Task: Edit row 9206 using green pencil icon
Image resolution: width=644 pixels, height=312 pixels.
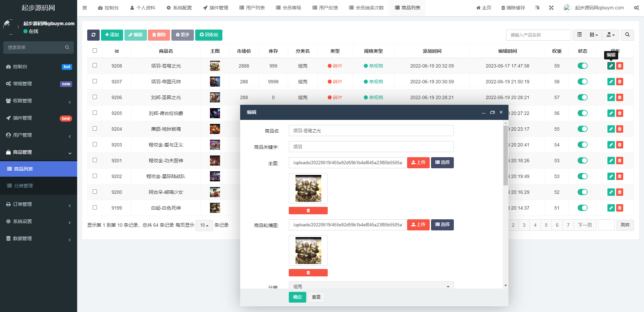Action: tap(611, 97)
